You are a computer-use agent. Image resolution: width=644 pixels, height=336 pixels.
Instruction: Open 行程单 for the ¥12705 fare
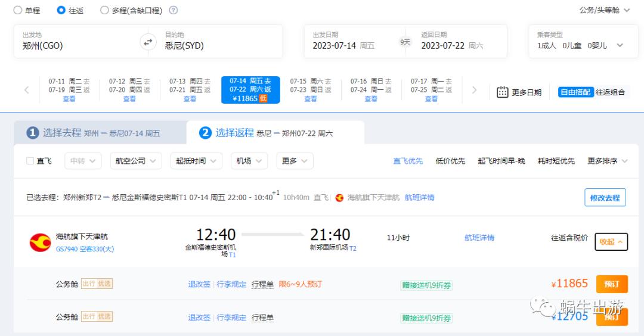coord(262,317)
